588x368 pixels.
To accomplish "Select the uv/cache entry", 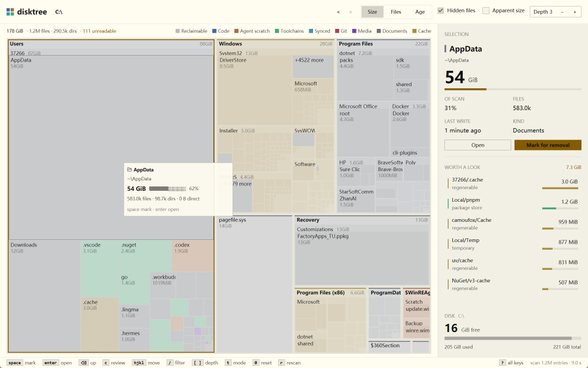I will pyautogui.click(x=513, y=264).
